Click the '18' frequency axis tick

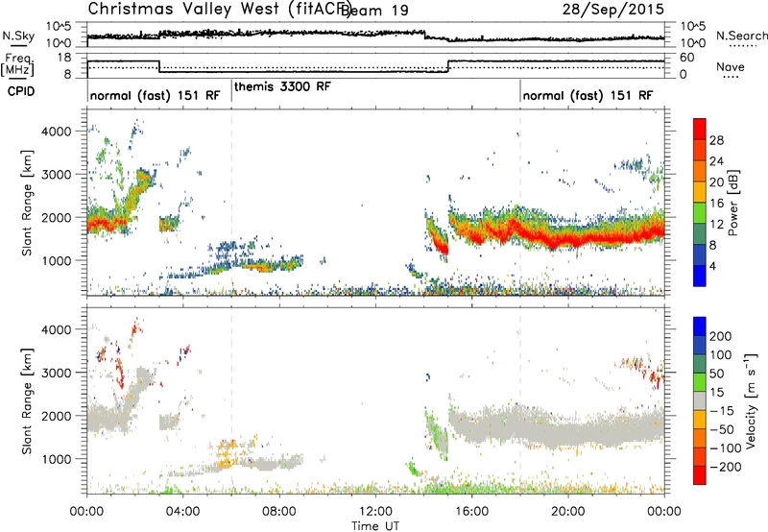click(64, 58)
